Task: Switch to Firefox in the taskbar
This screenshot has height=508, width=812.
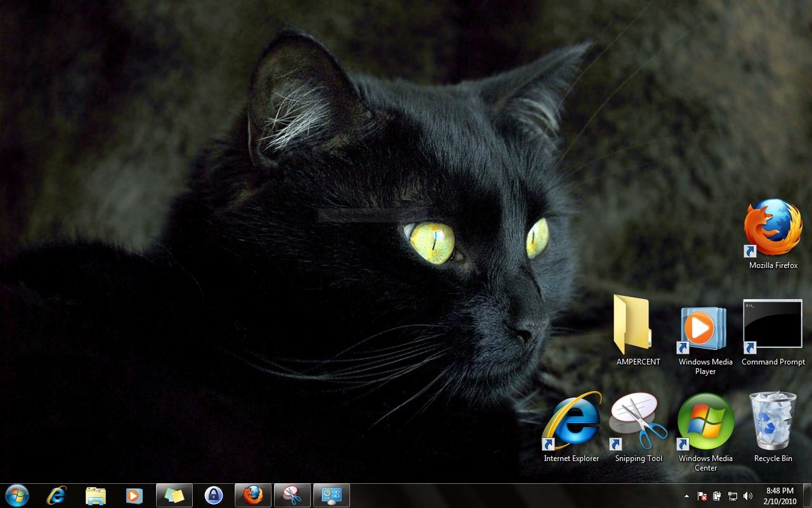Action: click(253, 495)
